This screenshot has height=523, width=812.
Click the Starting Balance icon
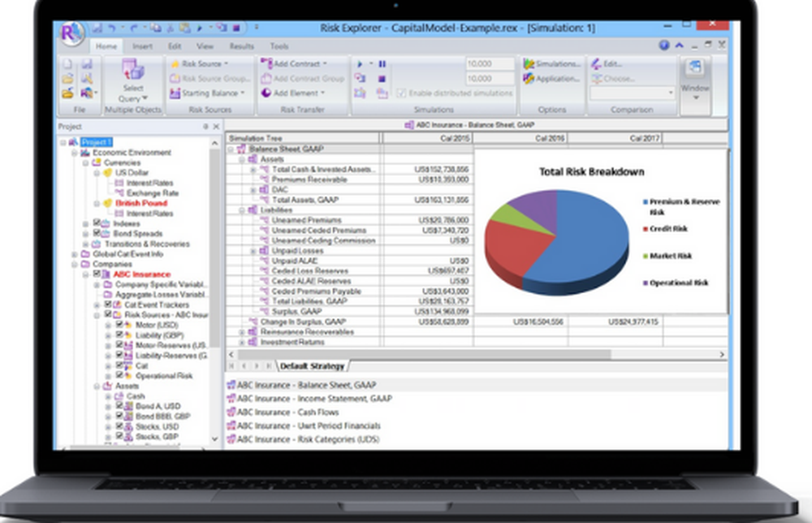tap(175, 93)
